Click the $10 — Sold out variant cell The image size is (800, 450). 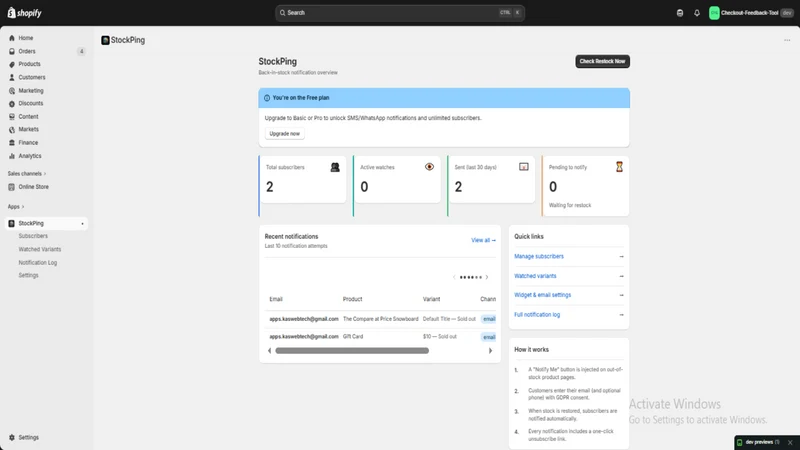pyautogui.click(x=440, y=337)
